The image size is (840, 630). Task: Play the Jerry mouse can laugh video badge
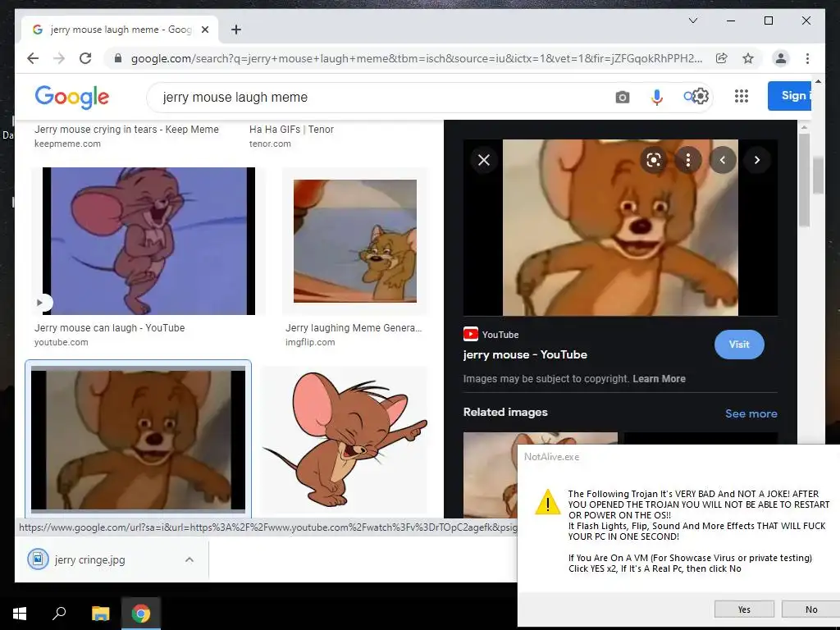[x=41, y=303]
